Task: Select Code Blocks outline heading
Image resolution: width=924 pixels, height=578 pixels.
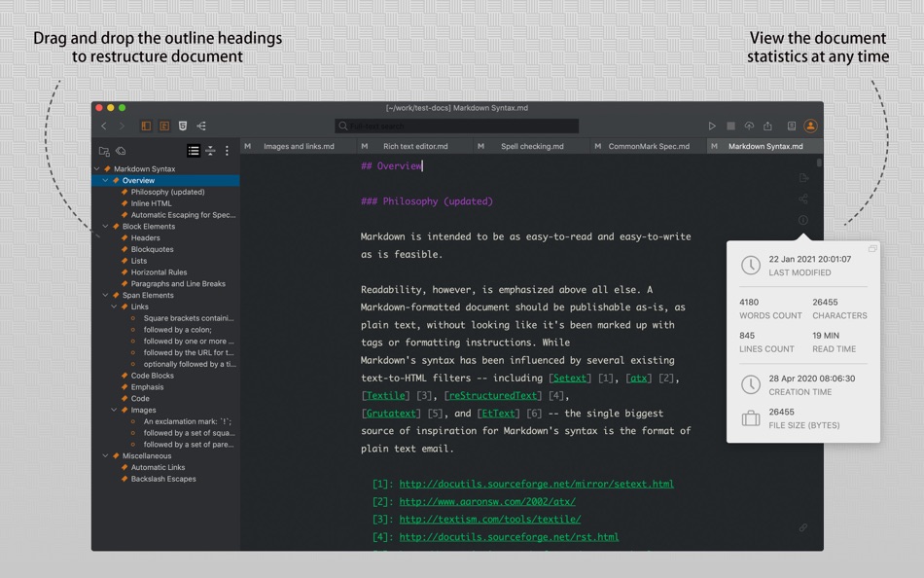Action: point(152,375)
